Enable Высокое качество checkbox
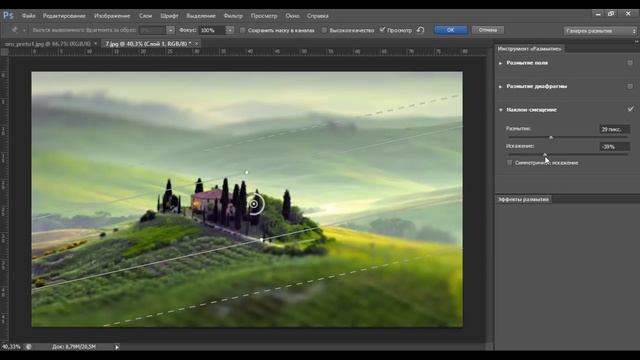 [x=324, y=30]
